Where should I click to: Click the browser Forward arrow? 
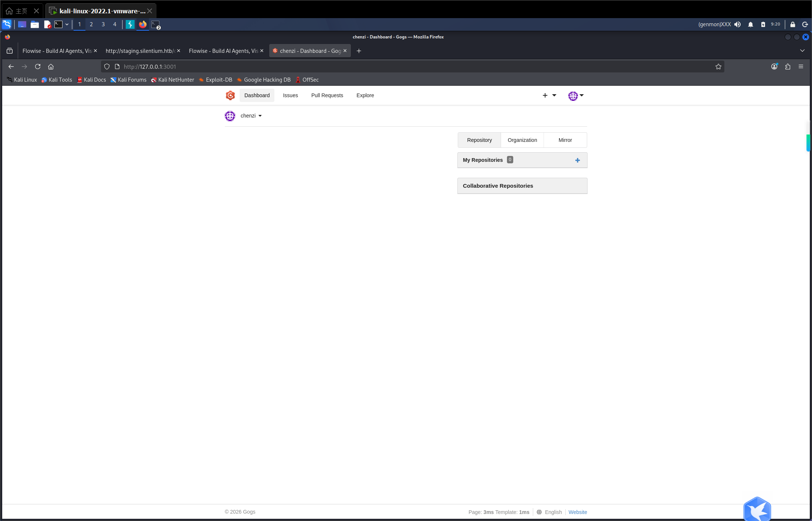pos(24,67)
